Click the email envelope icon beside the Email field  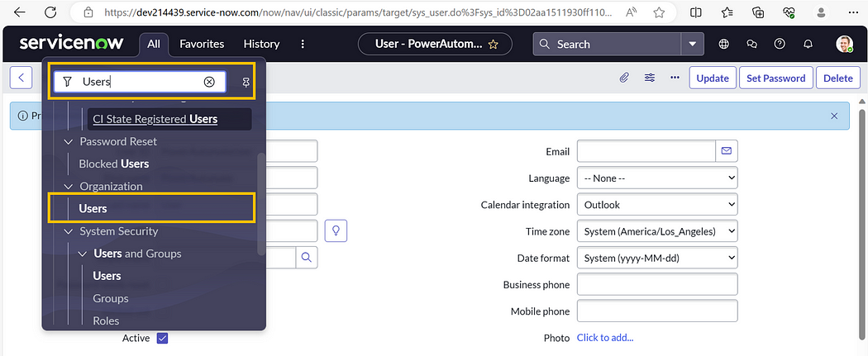[727, 151]
